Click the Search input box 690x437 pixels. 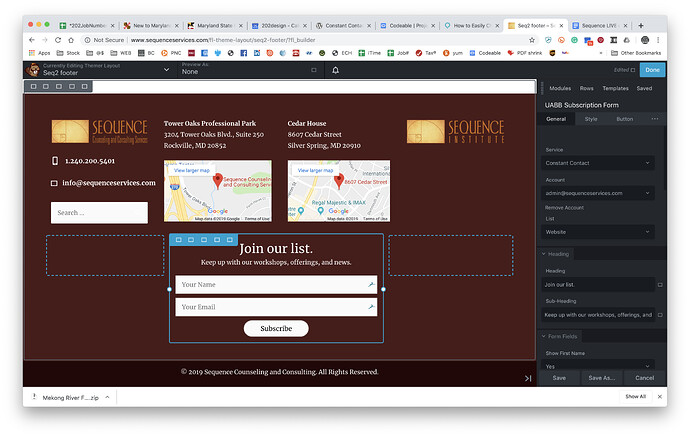coord(99,213)
